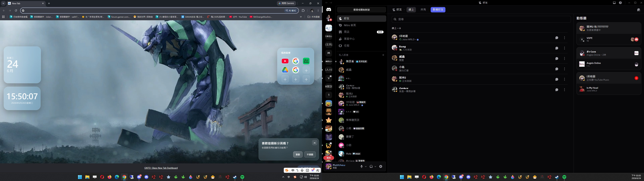Open the M server in Discord sidebar
This screenshot has width=644, height=181.
pyautogui.click(x=329, y=53)
